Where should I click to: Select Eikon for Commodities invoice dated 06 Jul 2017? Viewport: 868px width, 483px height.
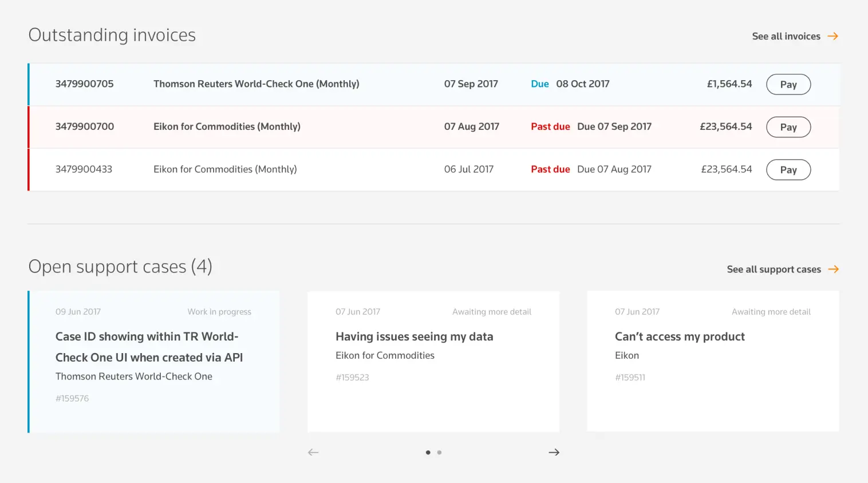point(225,169)
